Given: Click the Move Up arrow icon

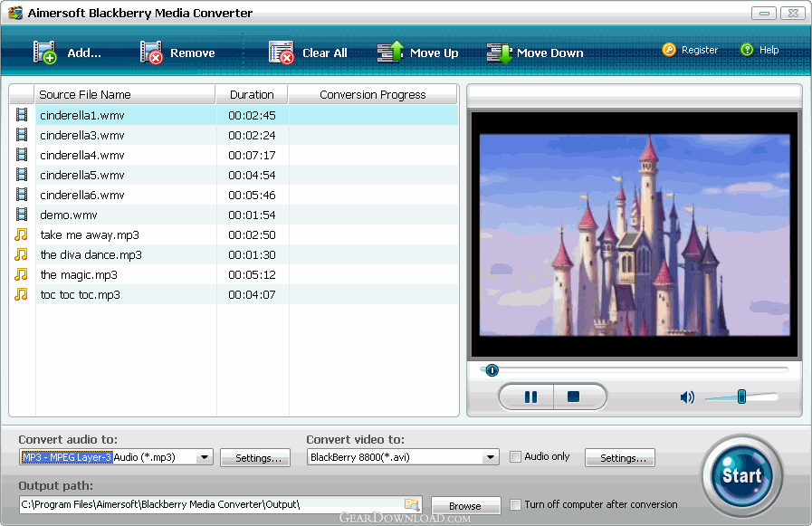Looking at the screenshot, I should point(390,52).
